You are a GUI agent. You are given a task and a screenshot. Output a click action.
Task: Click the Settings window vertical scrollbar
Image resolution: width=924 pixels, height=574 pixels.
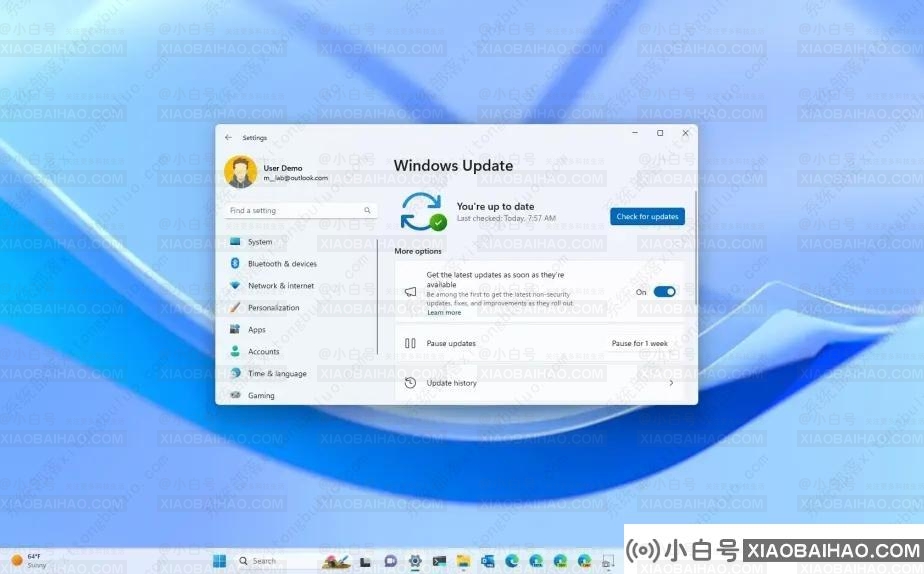pyautogui.click(x=696, y=248)
